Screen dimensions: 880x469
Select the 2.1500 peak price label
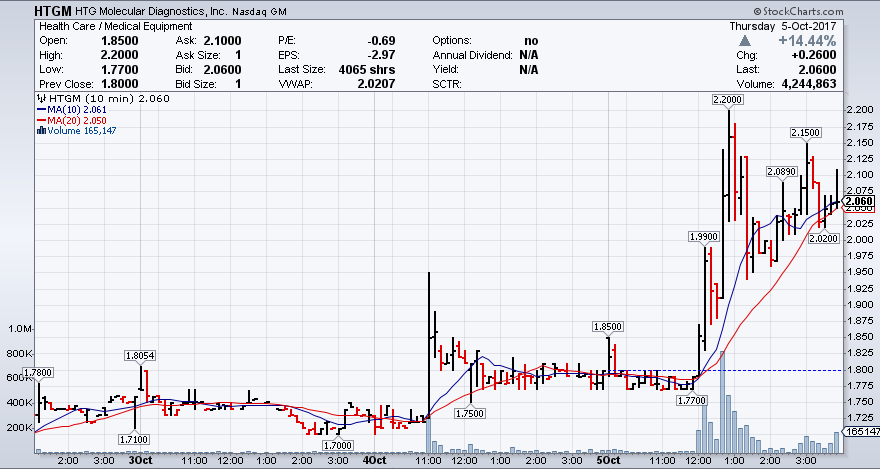click(x=806, y=133)
